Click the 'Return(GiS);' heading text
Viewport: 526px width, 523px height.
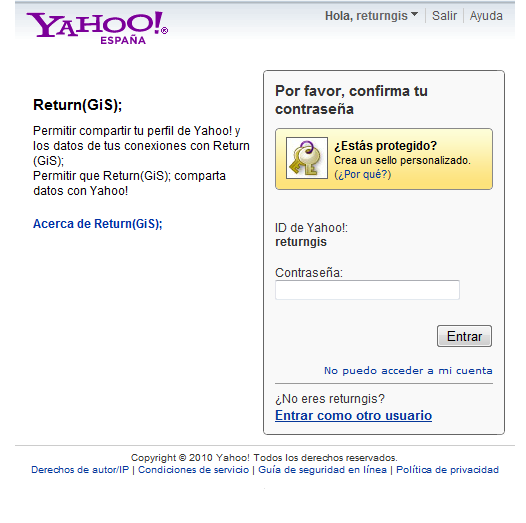(x=77, y=105)
